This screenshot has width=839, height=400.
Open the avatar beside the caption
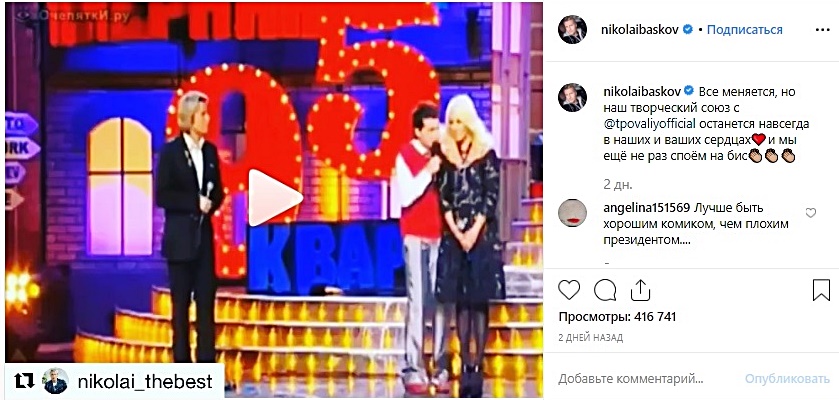coord(573,98)
